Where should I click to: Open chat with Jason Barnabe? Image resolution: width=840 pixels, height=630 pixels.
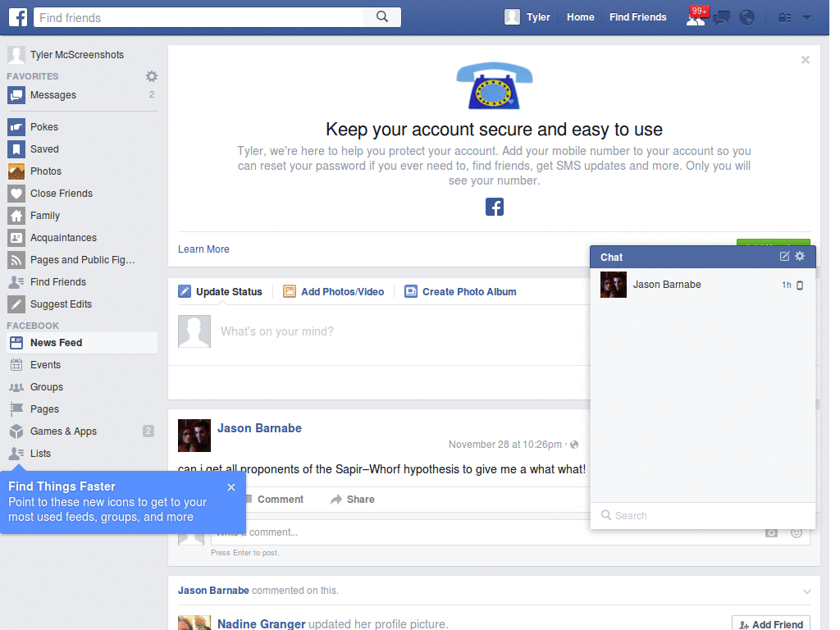tap(703, 285)
